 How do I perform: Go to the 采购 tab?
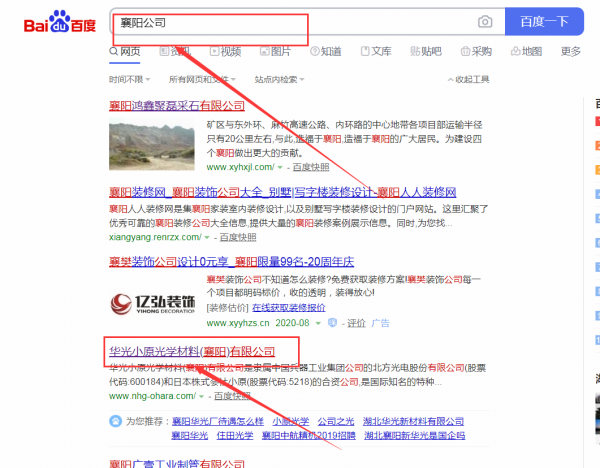tap(476, 51)
